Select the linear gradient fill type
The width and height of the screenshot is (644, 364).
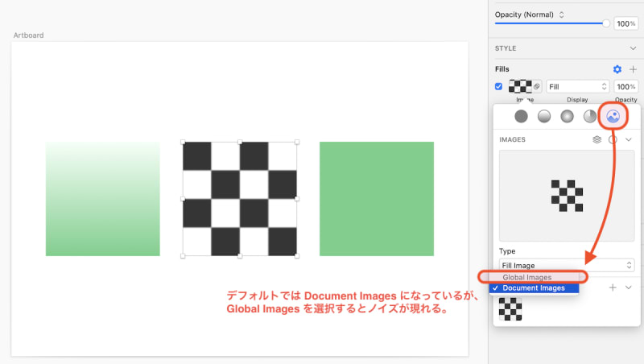544,116
